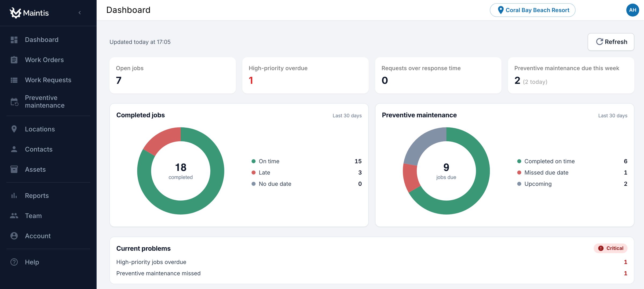644x289 pixels.
Task: Click the Maintis logo icon
Action: coord(15,13)
